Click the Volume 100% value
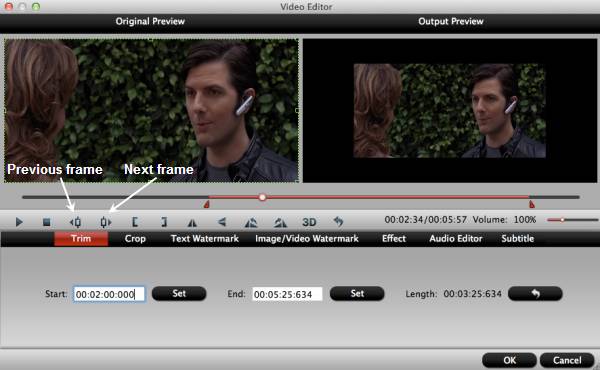600x370 pixels. pos(525,220)
